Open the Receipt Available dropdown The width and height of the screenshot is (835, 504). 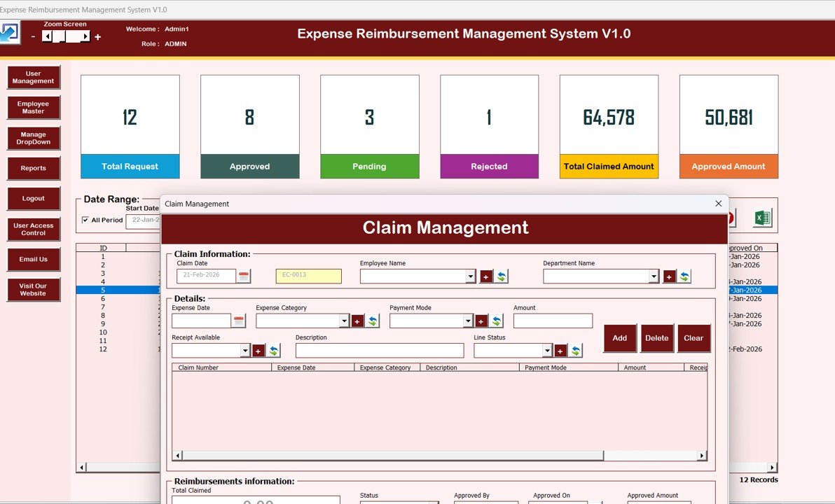(246, 350)
